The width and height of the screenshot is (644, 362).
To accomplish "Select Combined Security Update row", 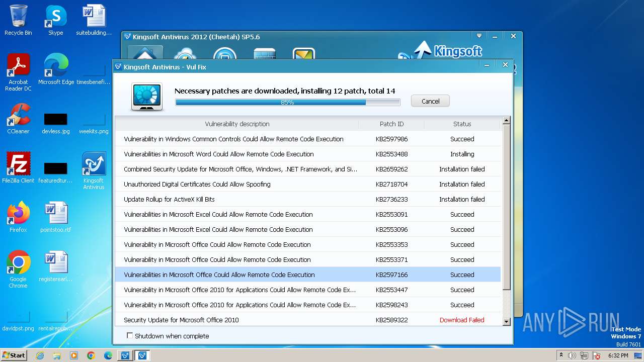I will click(308, 169).
